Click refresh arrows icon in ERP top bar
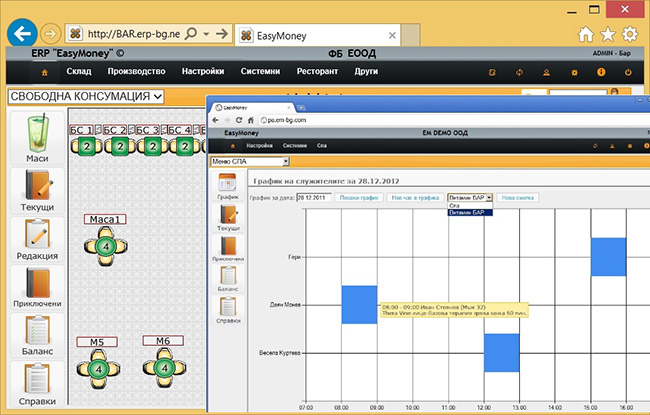This screenshot has height=415, width=650. click(519, 73)
